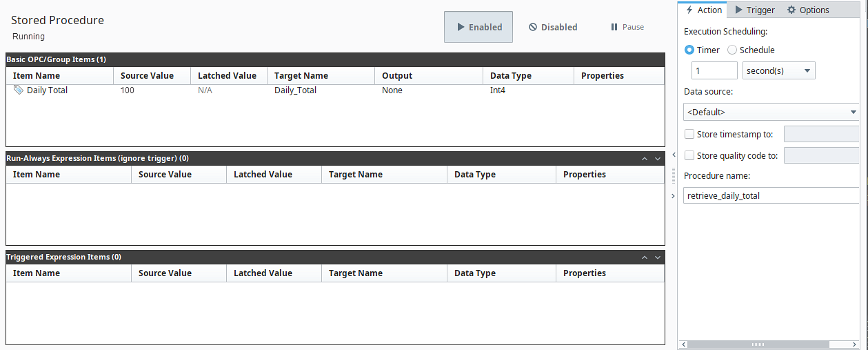Click the down chevron in Run-Always Expression Items header
The image size is (868, 350).
(658, 159)
